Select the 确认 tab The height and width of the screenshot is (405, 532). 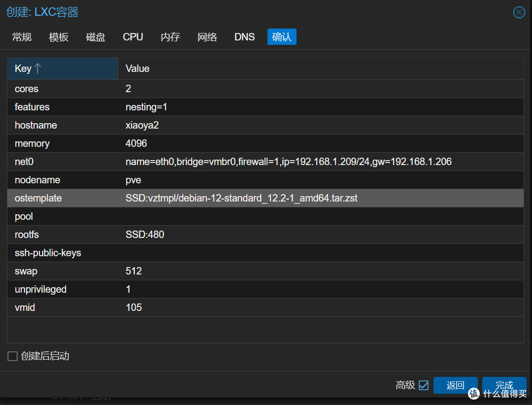pos(282,37)
